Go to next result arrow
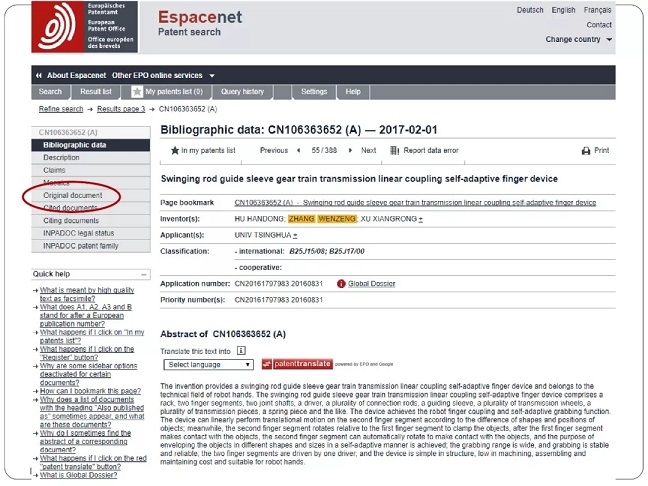The width and height of the screenshot is (648, 486). coord(350,150)
